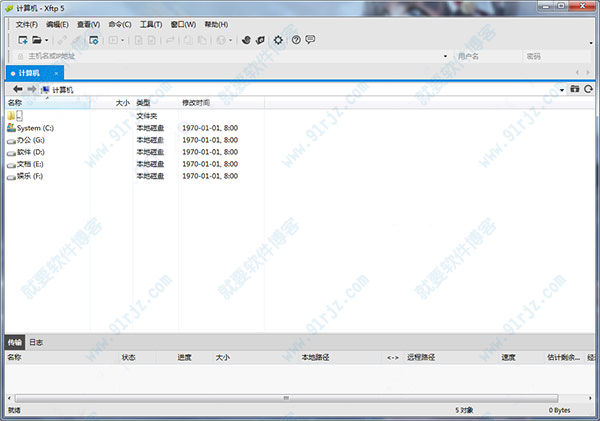
Task: Open the 工具(T) menu
Action: click(151, 23)
